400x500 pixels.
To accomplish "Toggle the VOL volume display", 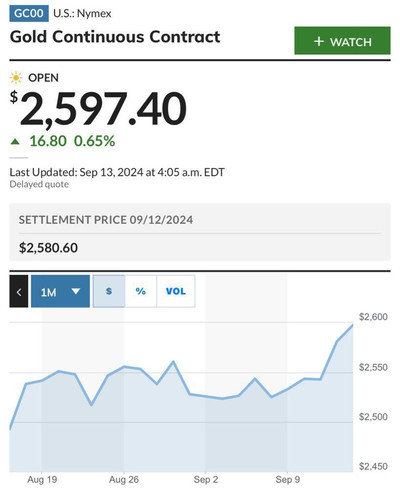I will 176,291.
